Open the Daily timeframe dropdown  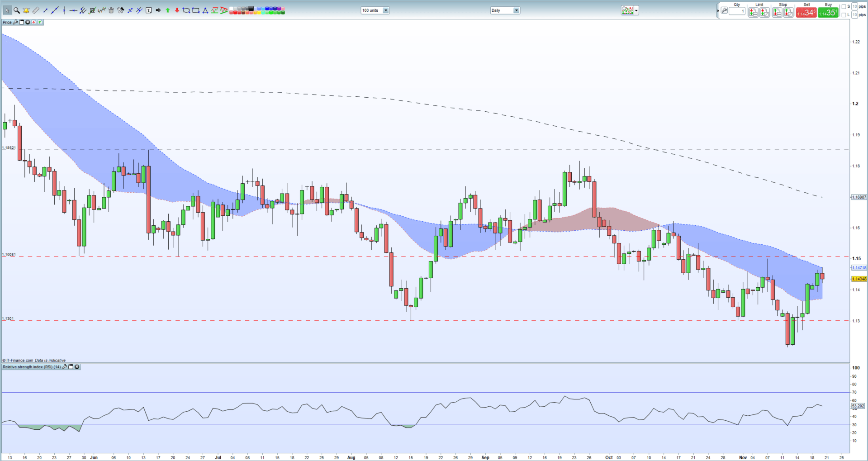click(x=505, y=10)
